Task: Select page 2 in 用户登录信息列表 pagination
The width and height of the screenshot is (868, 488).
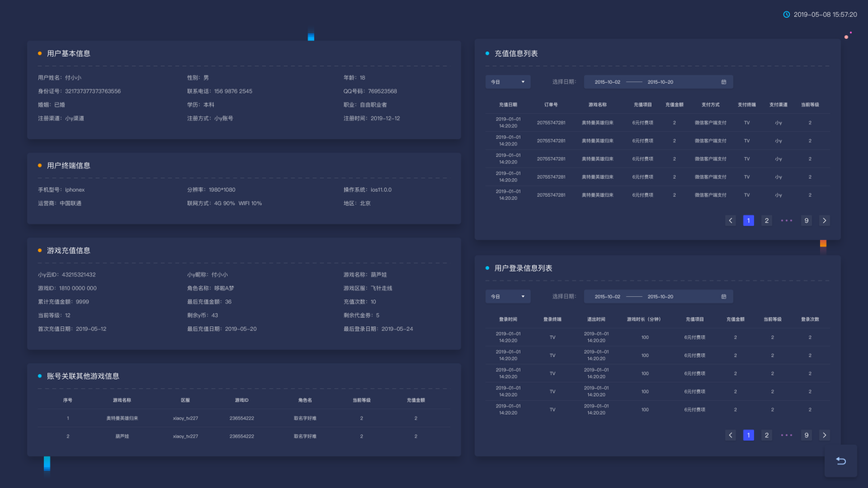Action: pos(766,435)
